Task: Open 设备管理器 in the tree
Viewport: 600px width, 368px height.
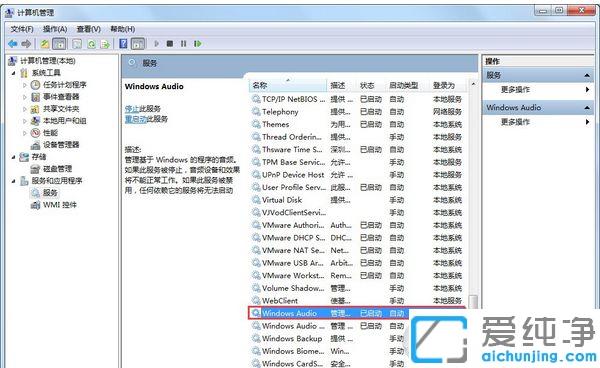Action: click(x=61, y=145)
